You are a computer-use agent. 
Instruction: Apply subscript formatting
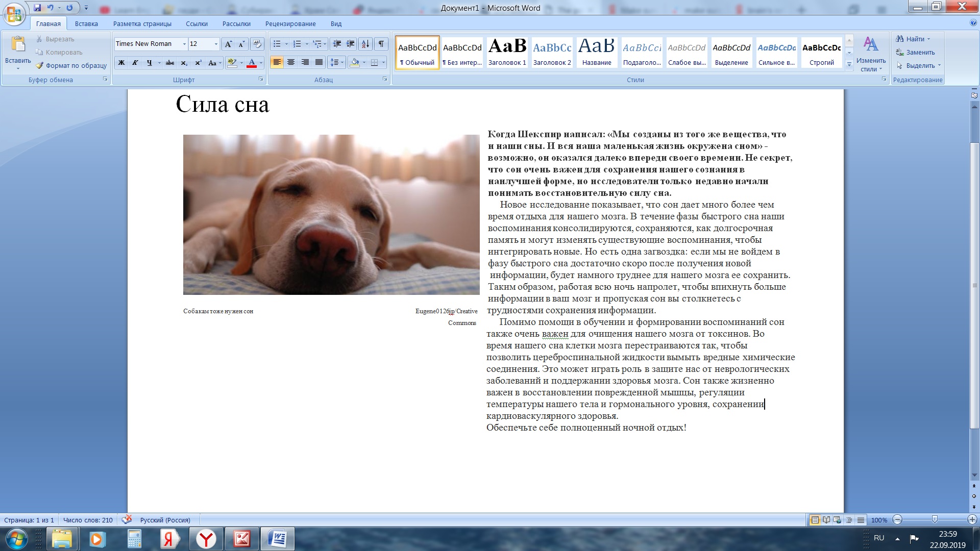click(x=184, y=63)
